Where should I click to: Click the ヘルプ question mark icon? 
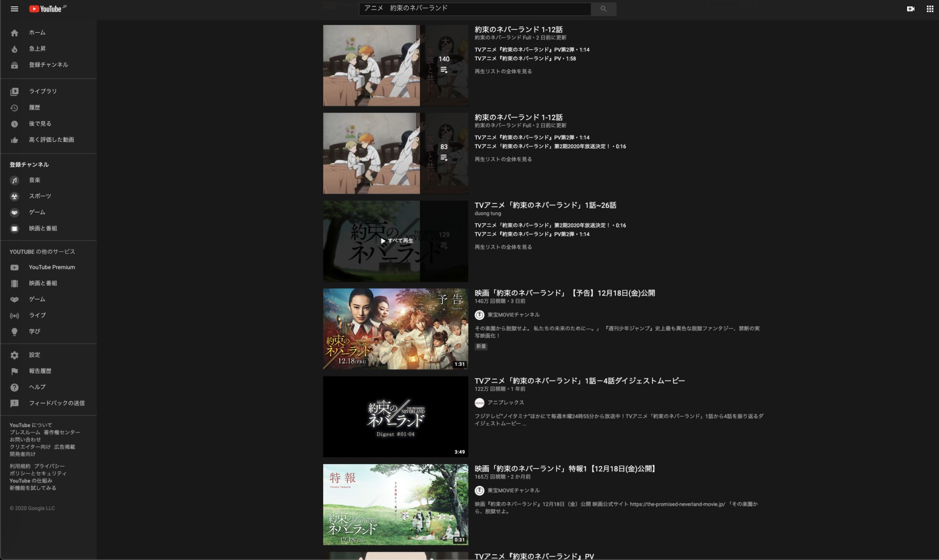pyautogui.click(x=15, y=387)
